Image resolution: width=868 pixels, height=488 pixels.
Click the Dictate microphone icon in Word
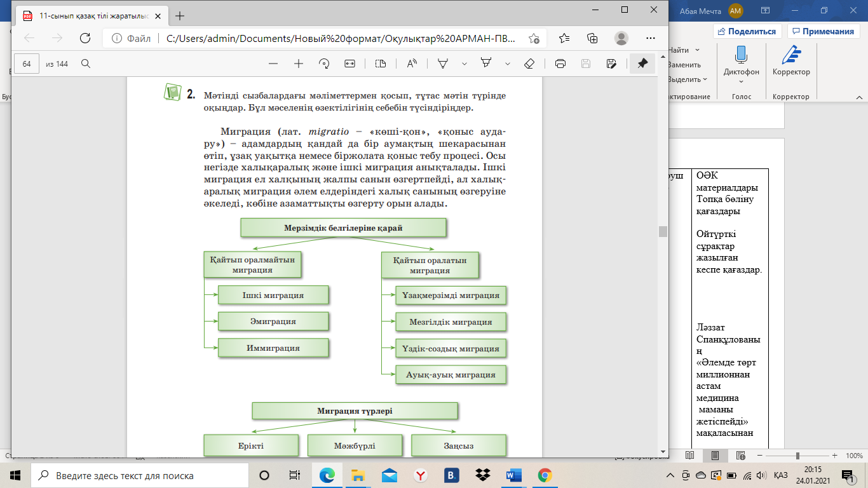click(x=741, y=55)
